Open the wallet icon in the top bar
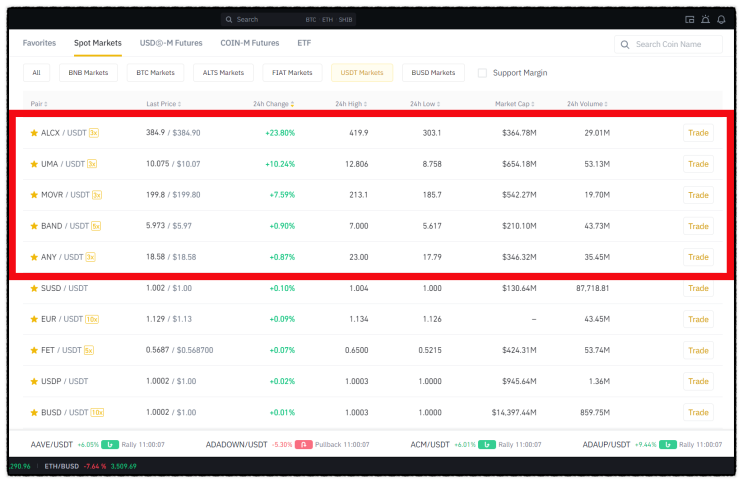 pos(690,19)
